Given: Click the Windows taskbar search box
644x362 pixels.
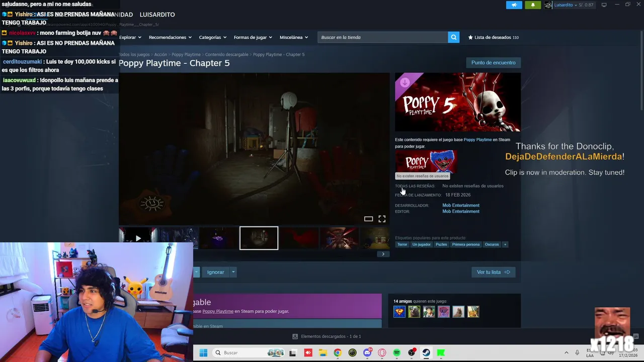Looking at the screenshot, I should (249, 353).
